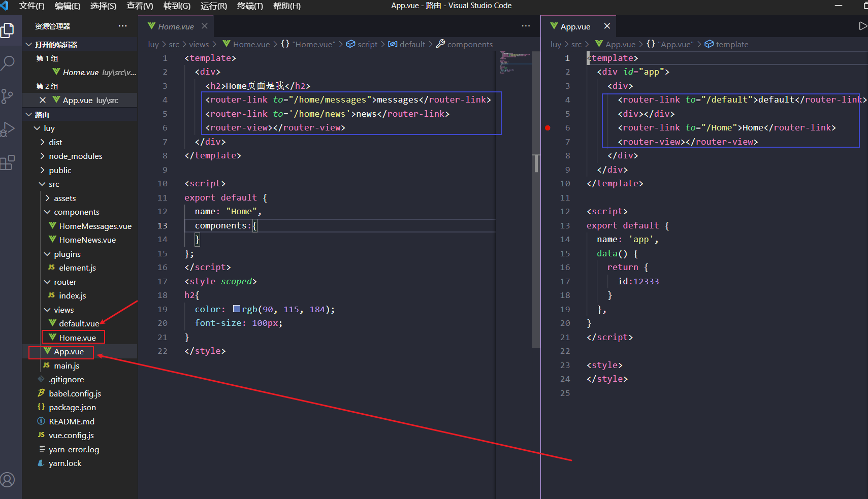Close the Home.vue editor tab
Image resolution: width=868 pixels, height=499 pixels.
coord(204,26)
